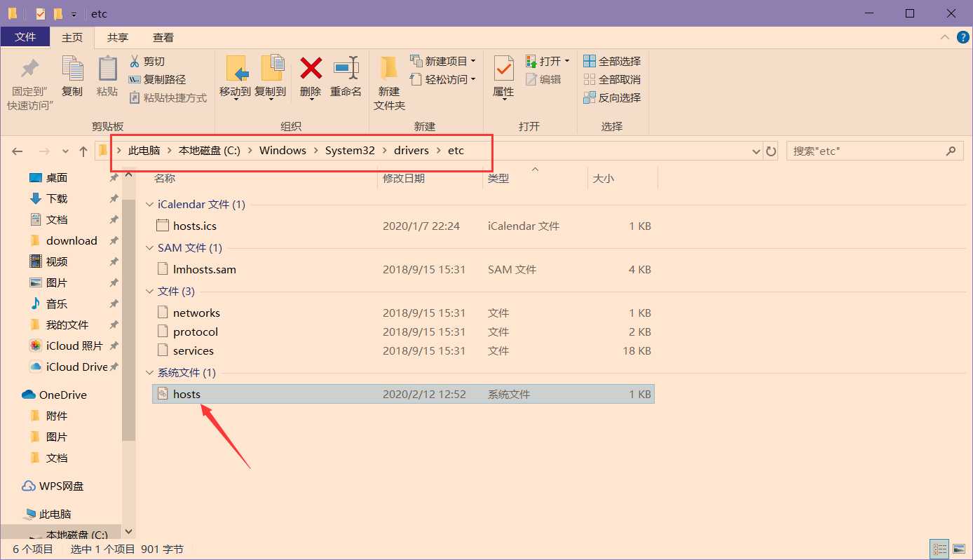Collapse the iCalendar 文件 group
973x560 pixels.
(x=150, y=205)
